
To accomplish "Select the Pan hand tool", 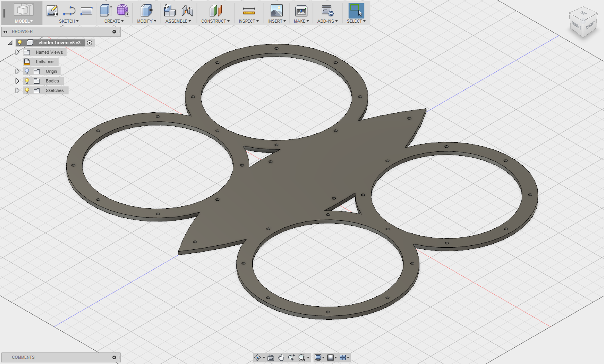I will tap(281, 358).
